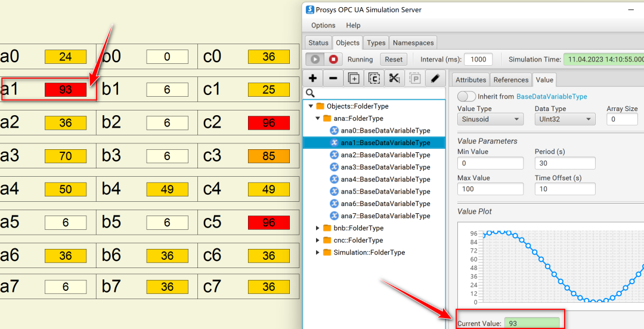Click the ana4 variable node icon
Viewport: 644px width, 329px height.
click(335, 179)
